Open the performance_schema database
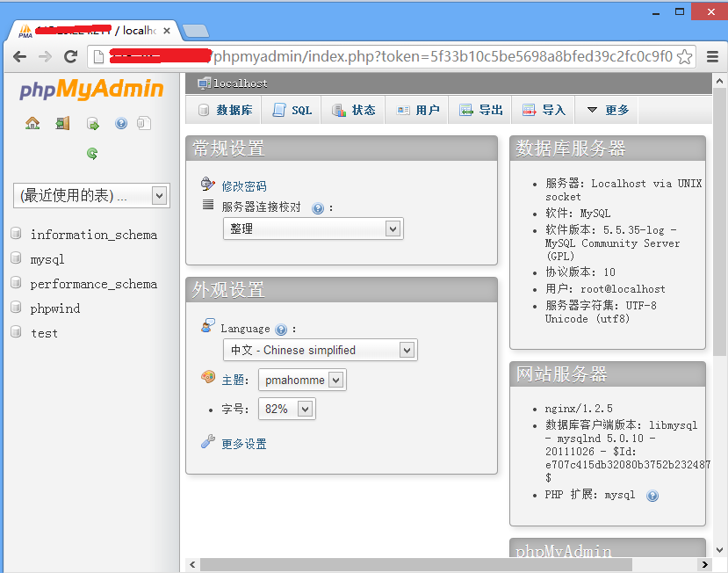This screenshot has height=573, width=728. coord(94,284)
